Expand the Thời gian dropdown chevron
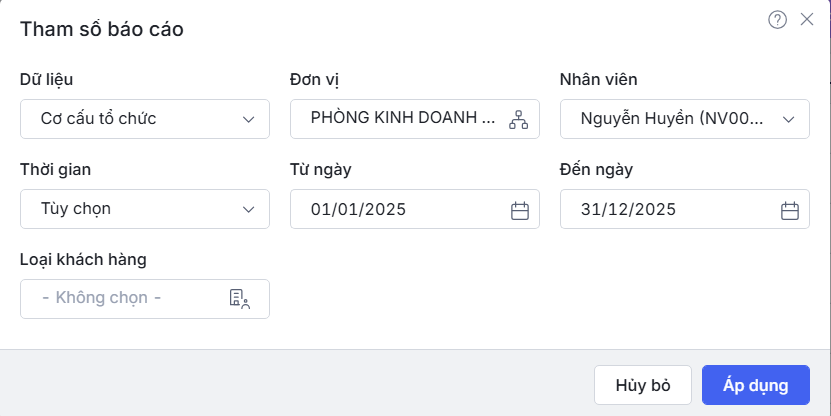Image resolution: width=831 pixels, height=416 pixels. coord(249,210)
